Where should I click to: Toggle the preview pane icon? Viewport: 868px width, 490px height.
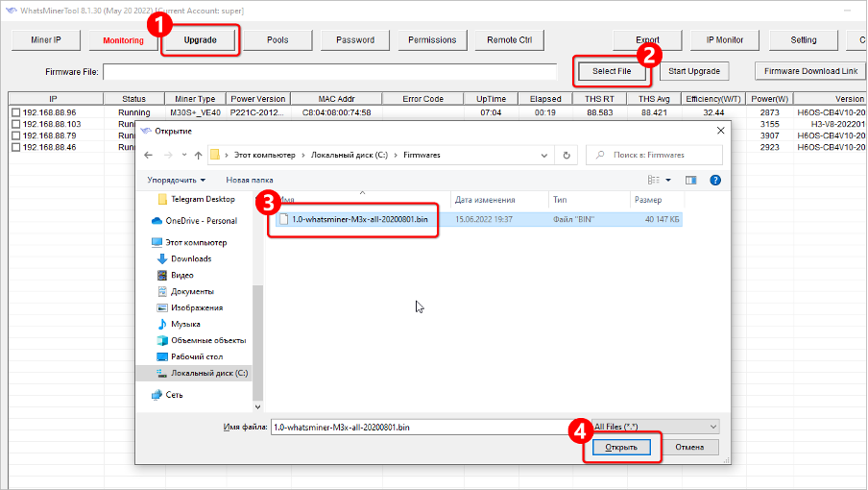(690, 180)
